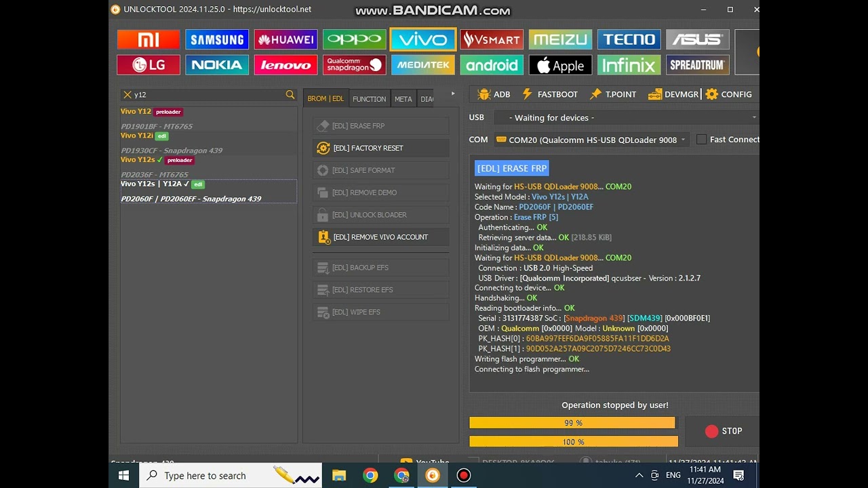
Task: Click the model search field
Action: pos(208,95)
